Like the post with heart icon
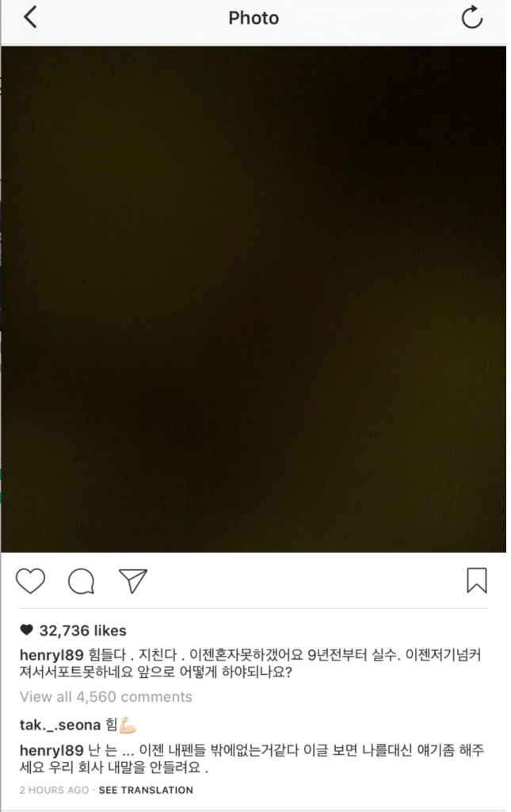The height and width of the screenshot is (812, 511). pyautogui.click(x=31, y=580)
